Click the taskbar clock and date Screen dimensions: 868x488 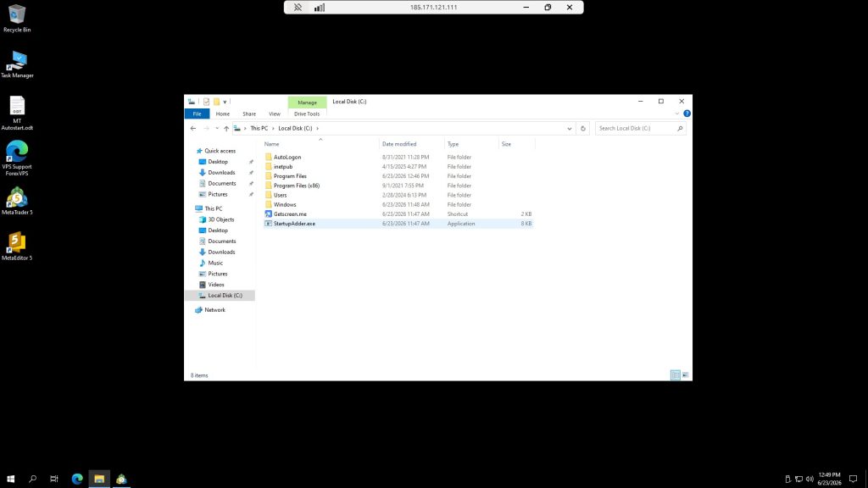[x=829, y=480]
